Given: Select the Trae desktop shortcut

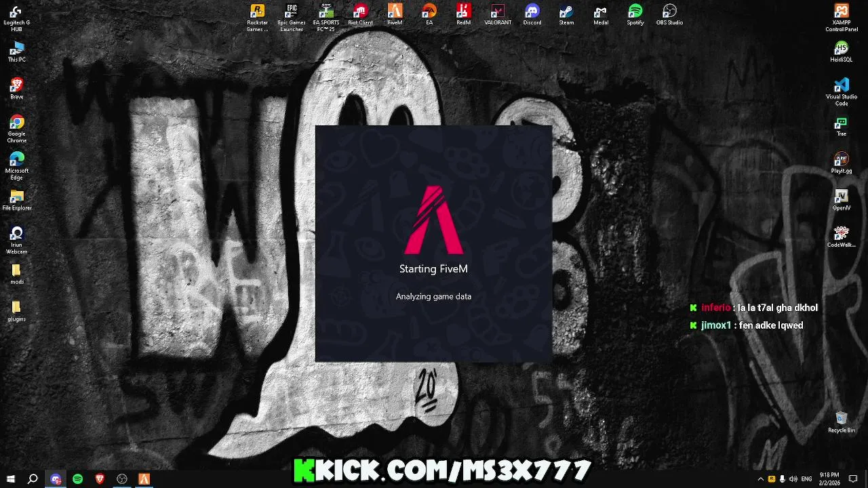Looking at the screenshot, I should tap(841, 126).
